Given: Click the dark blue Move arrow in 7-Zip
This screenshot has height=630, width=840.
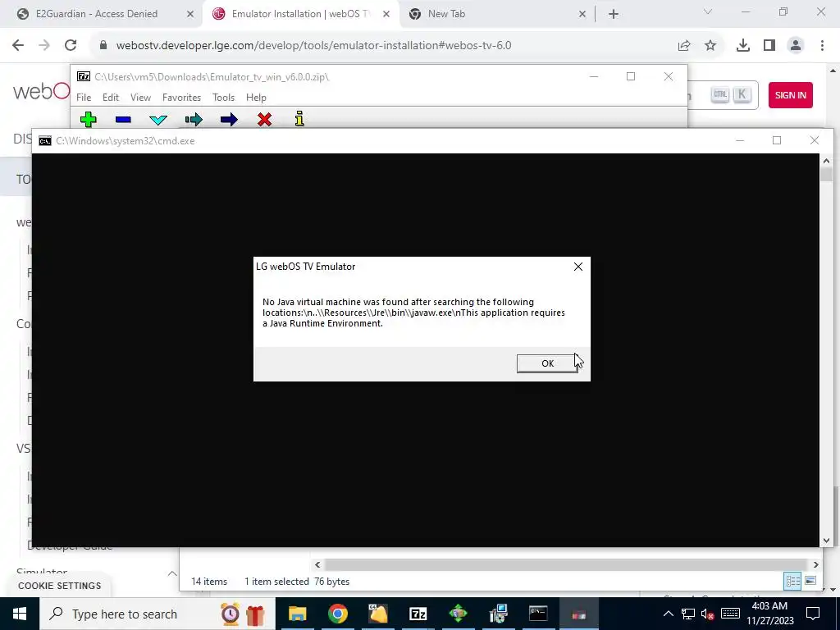Looking at the screenshot, I should point(229,120).
